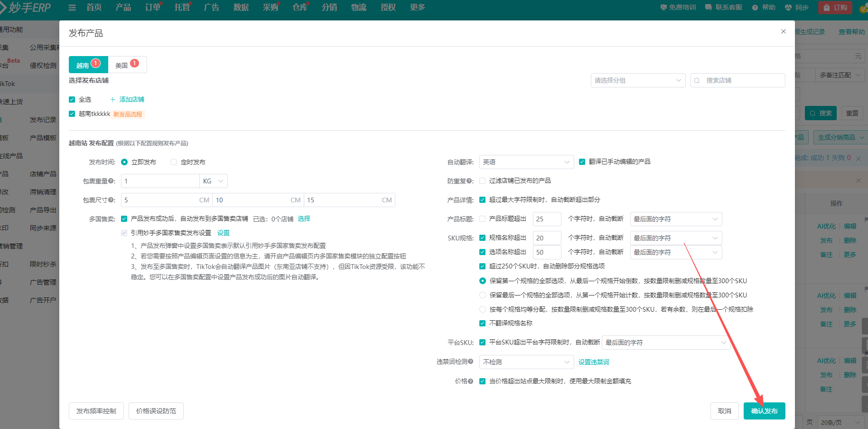Screen dimensions: 868x429
Task: Open 设置违禁词 forbidden words settings link
Action: tap(594, 362)
